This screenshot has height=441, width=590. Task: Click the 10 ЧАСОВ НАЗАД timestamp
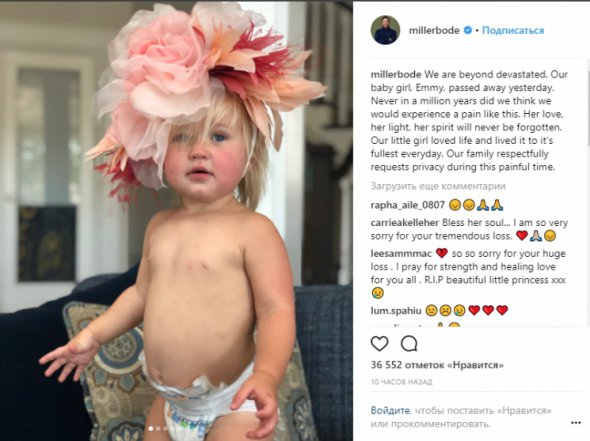[x=401, y=382]
